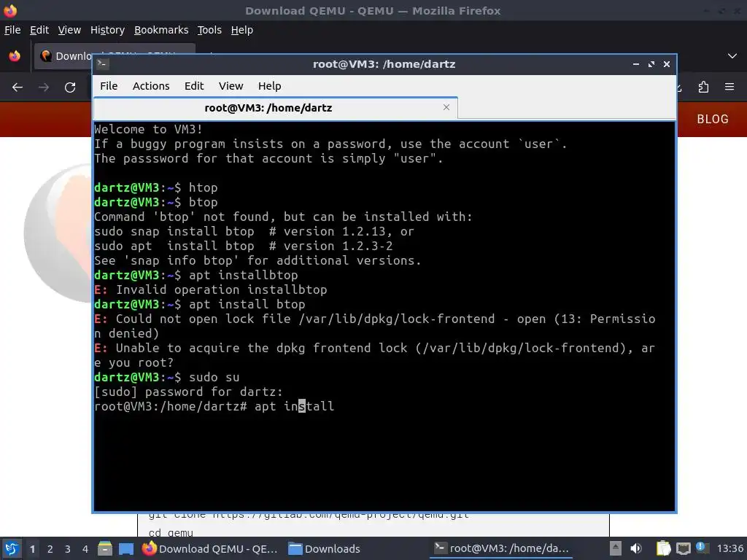
Task: Open Firefox Help menu
Action: [242, 30]
